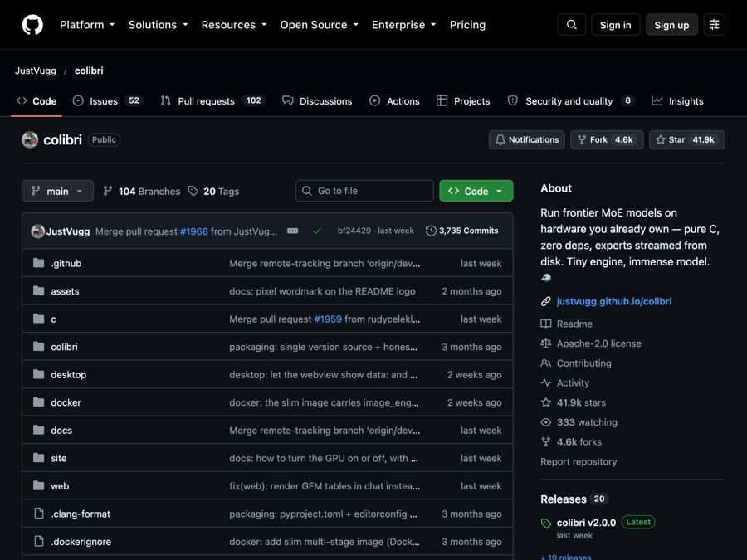Viewport: 747px width, 560px height.
Task: Click the star icon beside 41.9k stars
Action: (x=546, y=402)
